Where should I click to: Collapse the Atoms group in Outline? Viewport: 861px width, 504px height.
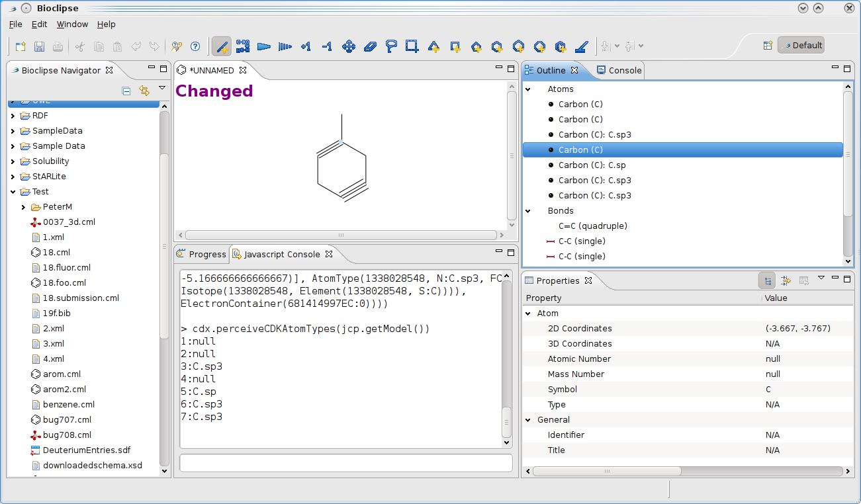click(x=528, y=89)
